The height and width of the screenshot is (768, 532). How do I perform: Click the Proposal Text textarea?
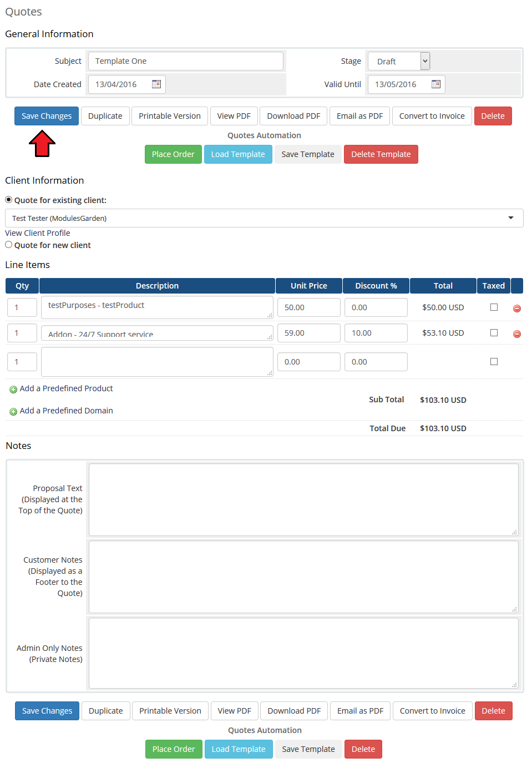click(303, 499)
